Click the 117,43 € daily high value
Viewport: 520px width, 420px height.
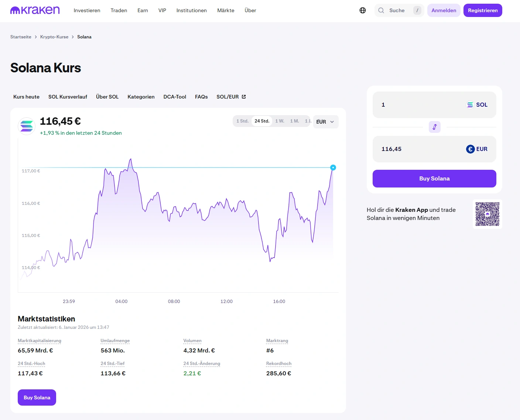[x=30, y=373]
